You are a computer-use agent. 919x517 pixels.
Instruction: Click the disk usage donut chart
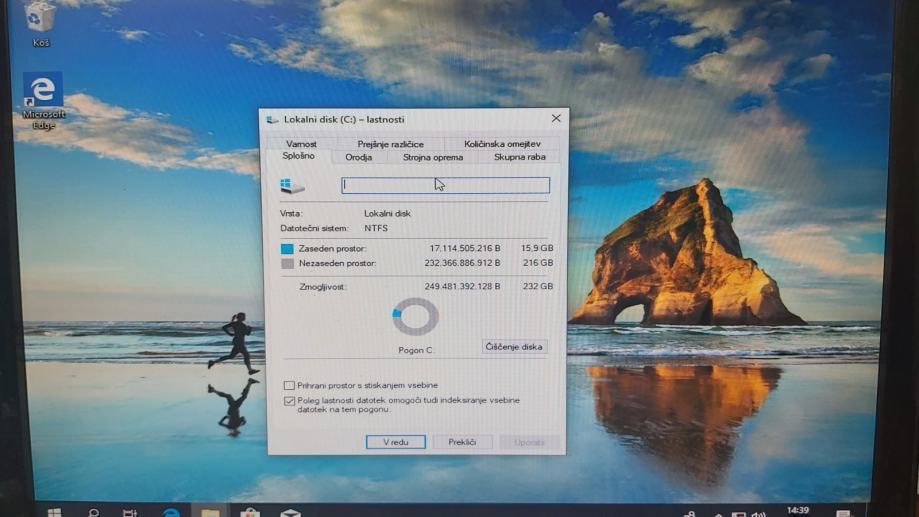pos(415,317)
